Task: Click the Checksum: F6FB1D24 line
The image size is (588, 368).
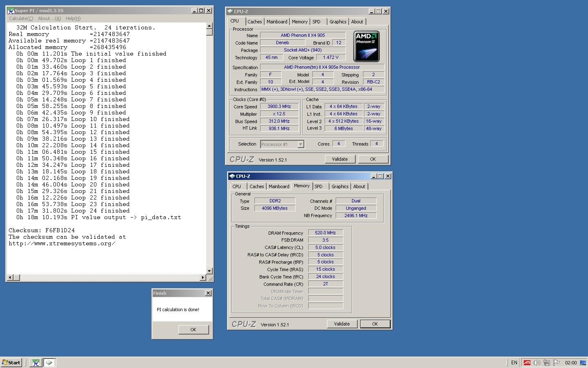Action: point(42,231)
